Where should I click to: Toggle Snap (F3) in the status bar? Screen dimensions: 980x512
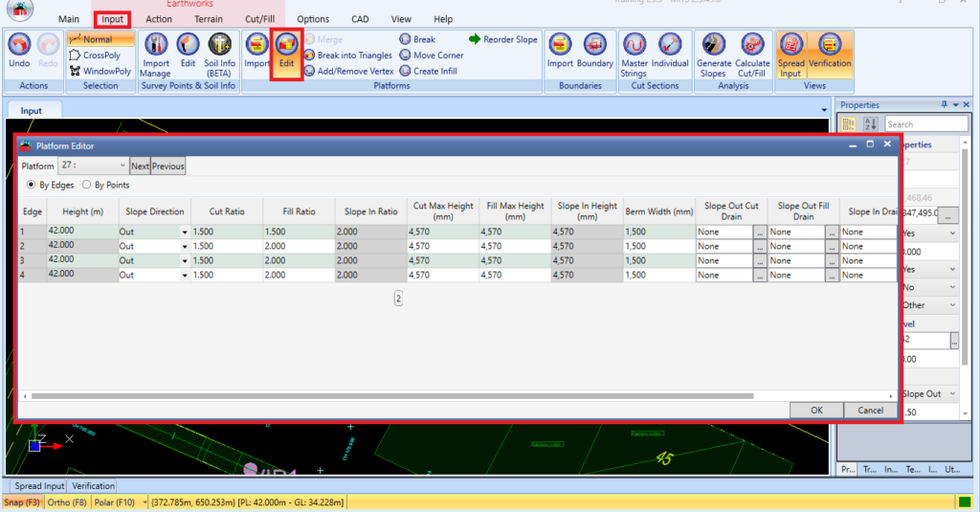(22, 502)
